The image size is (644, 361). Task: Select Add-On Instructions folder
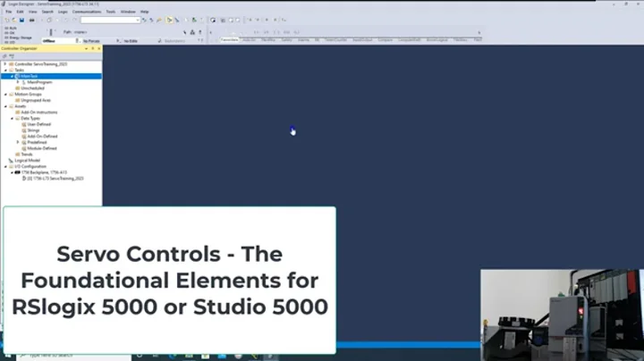point(39,113)
